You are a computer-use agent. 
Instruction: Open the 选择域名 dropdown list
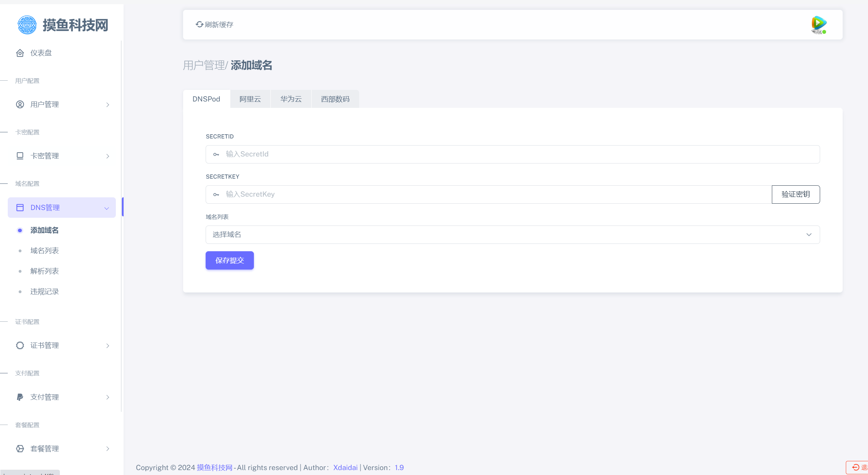pos(512,235)
